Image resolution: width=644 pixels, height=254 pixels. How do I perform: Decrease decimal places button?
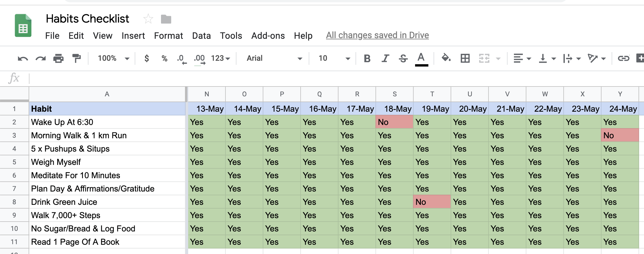tap(182, 59)
